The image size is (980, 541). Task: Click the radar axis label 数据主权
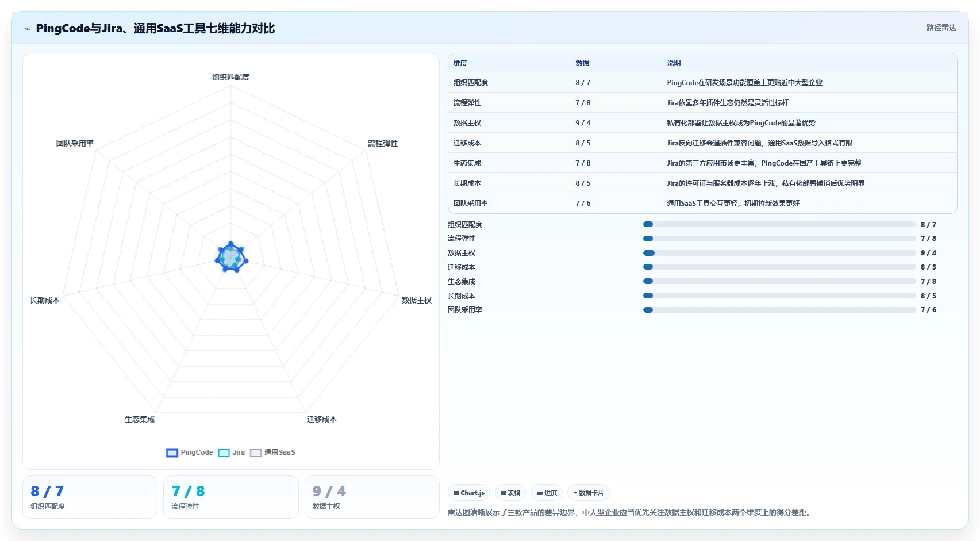[416, 300]
